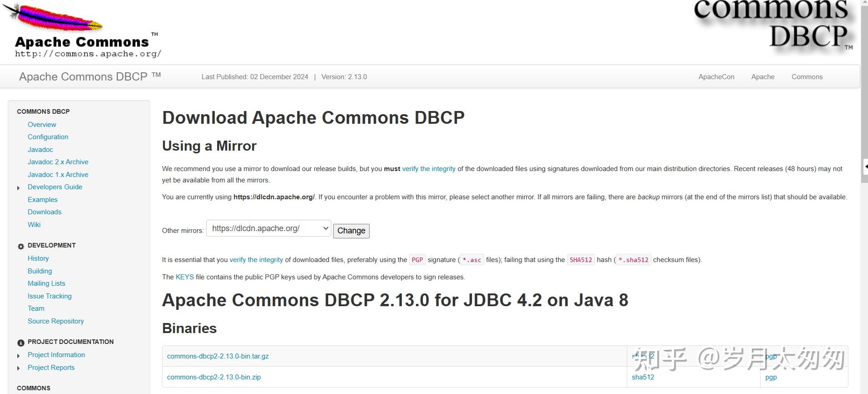Screen dimensions: 868x394
Task: Click the Apache Commons feather logo
Action: point(82,31)
